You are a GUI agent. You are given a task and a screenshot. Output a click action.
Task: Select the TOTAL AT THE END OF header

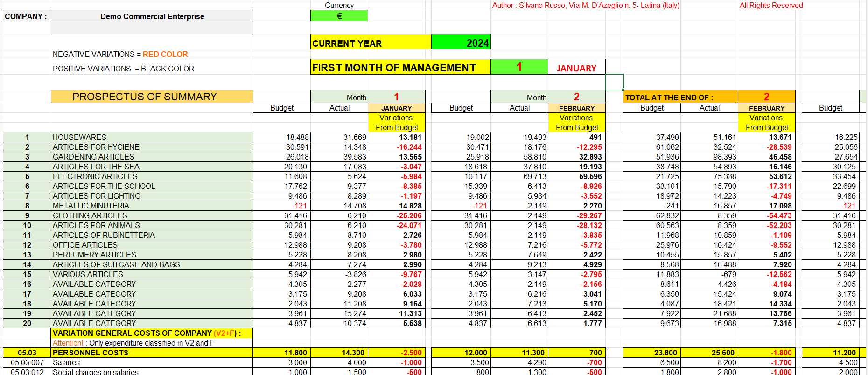tap(680, 97)
